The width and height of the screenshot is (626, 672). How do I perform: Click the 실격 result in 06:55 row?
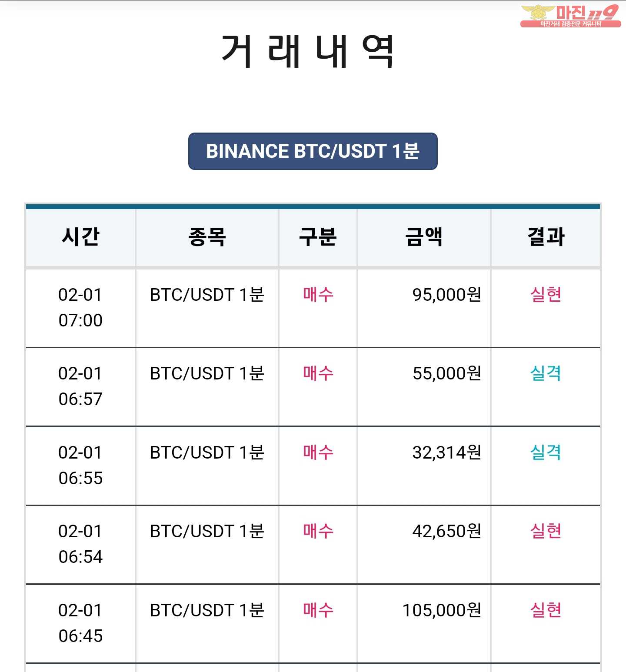tap(546, 452)
